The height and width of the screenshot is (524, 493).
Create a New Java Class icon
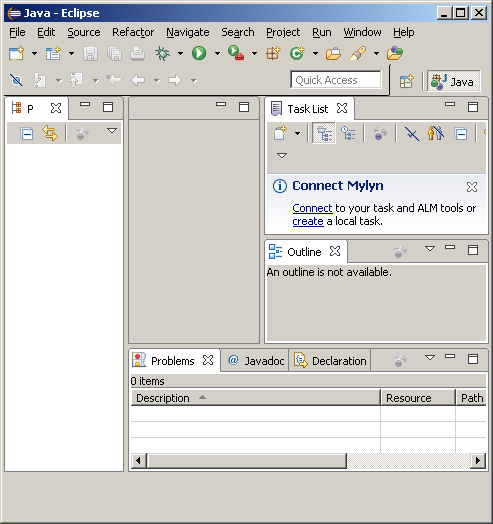(x=297, y=53)
